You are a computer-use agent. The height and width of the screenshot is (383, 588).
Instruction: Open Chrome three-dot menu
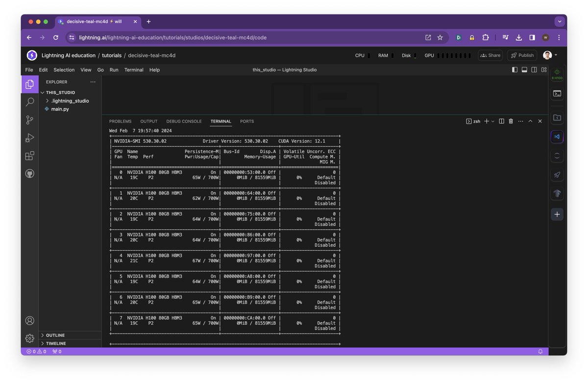pyautogui.click(x=559, y=37)
